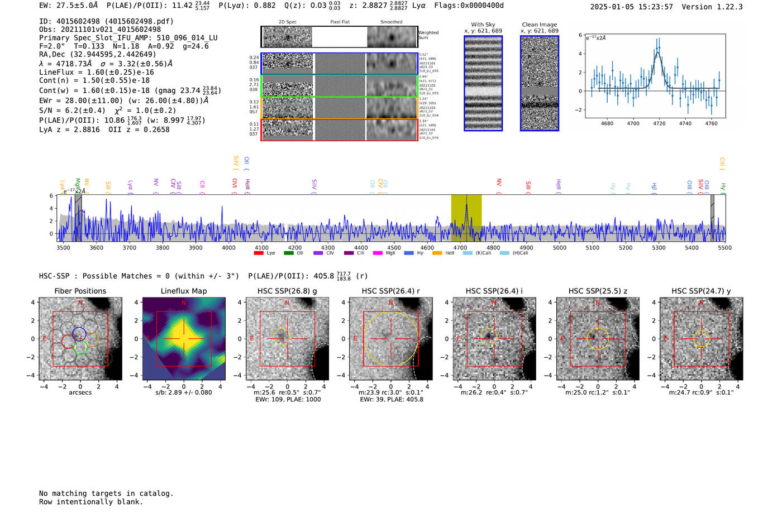The image size is (782, 532).
Task: Click the green fiber circle in Fiber Positions
Action: coord(82,347)
